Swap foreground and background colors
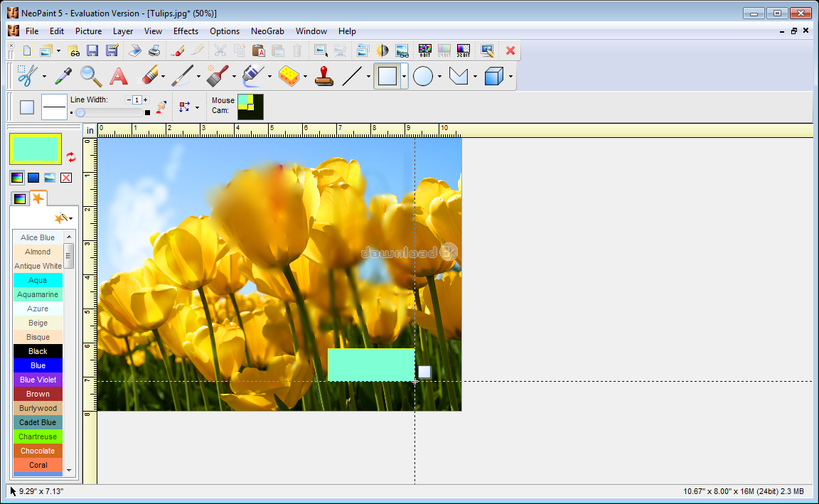Image resolution: width=819 pixels, height=504 pixels. click(71, 156)
